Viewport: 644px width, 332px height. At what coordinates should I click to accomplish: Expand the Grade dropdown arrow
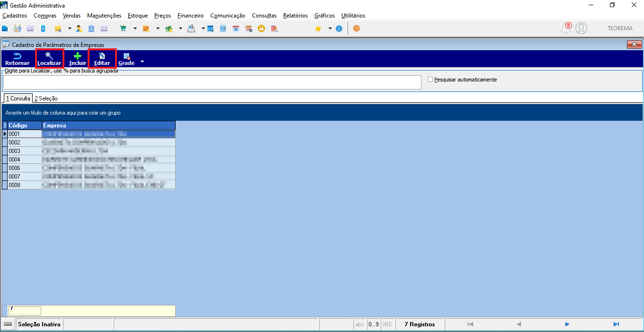click(x=142, y=62)
